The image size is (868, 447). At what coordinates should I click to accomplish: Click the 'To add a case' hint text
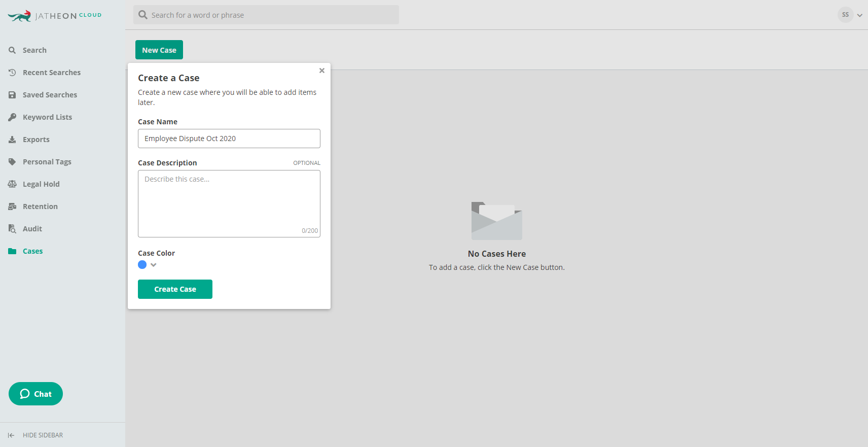pos(497,267)
